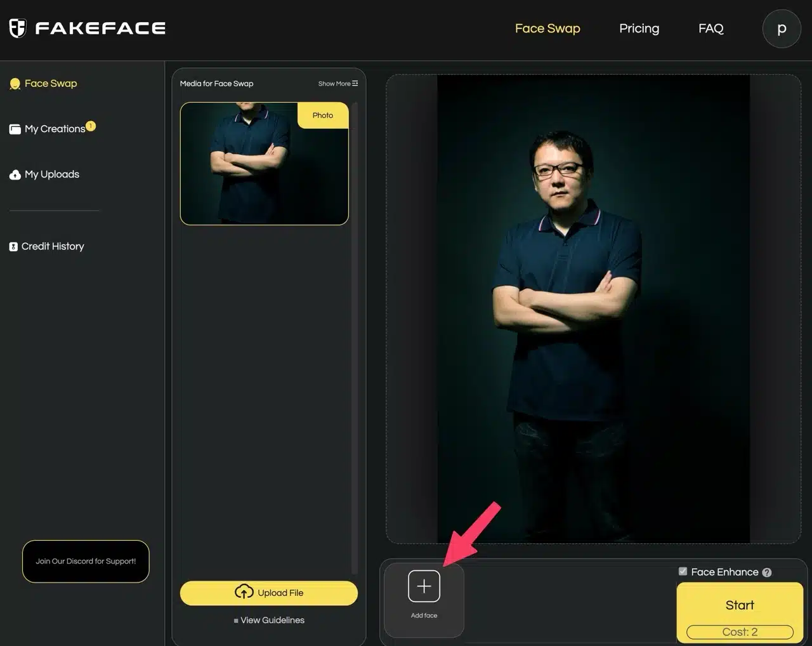Open the user profile avatar 'p'
This screenshot has width=812, height=646.
tap(781, 29)
